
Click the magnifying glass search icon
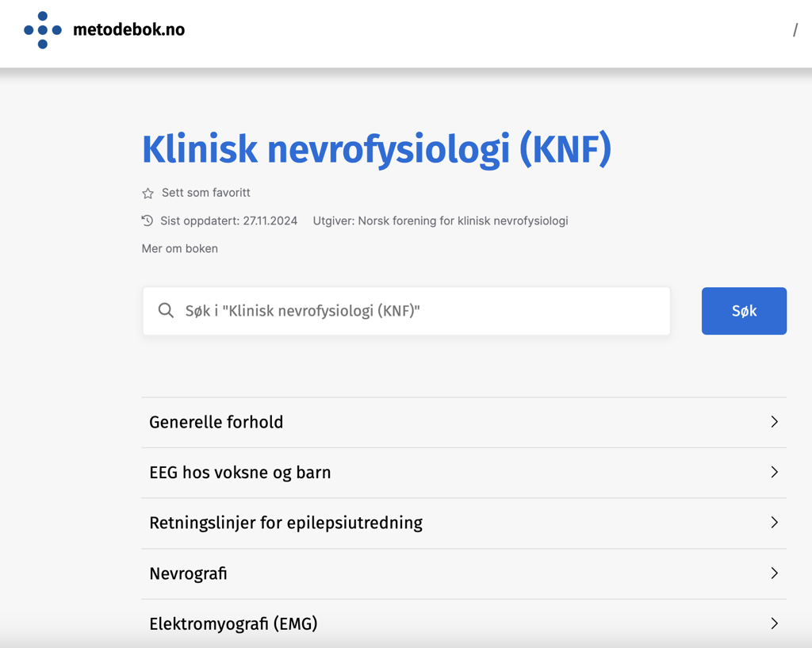pos(166,311)
